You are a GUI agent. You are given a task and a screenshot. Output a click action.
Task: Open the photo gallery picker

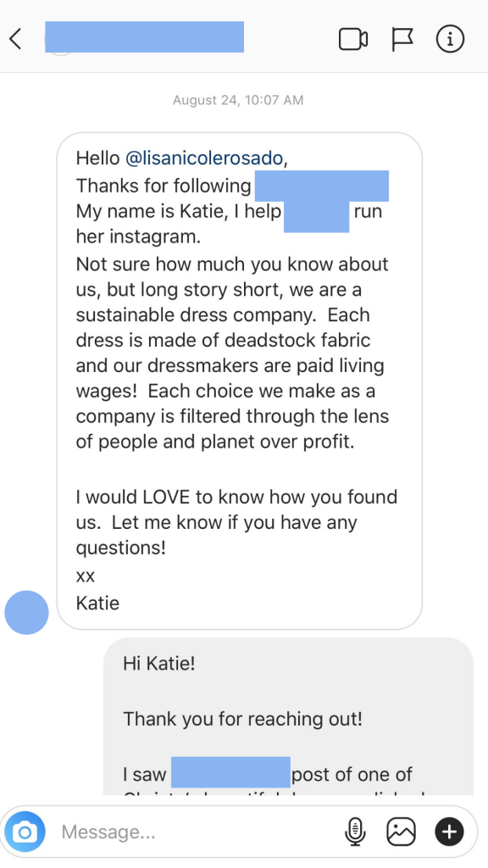401,832
